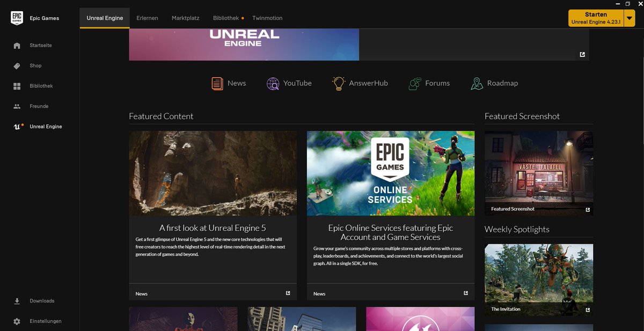Click News tag under Unreal Engine 5 card
This screenshot has width=644, height=331.
142,293
